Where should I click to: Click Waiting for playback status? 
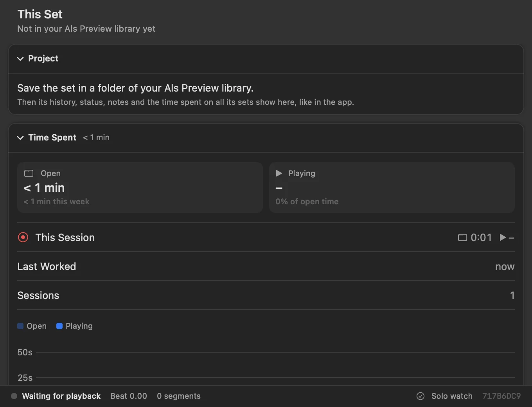click(x=61, y=396)
